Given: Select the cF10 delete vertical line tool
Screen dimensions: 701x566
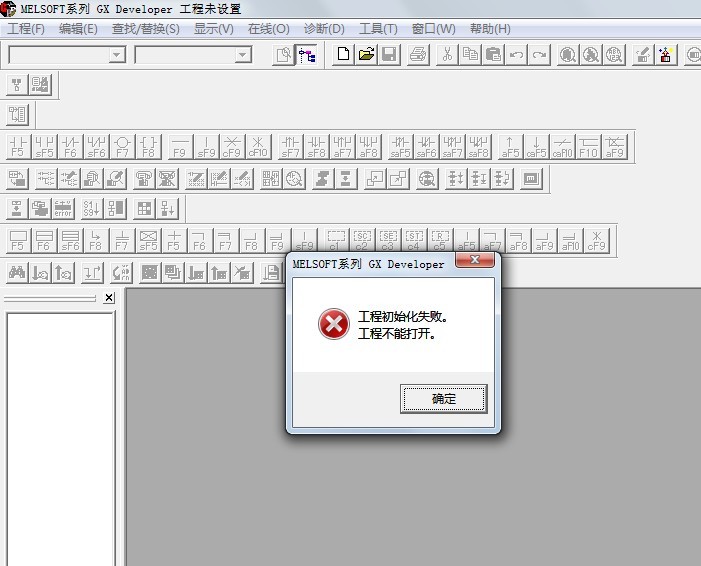Looking at the screenshot, I should coord(258,147).
